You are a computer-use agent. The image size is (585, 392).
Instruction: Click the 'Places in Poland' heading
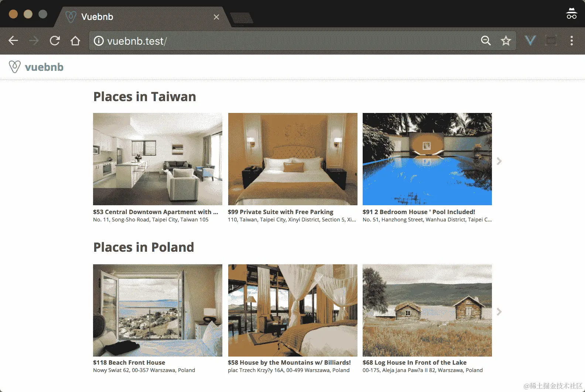click(x=144, y=247)
